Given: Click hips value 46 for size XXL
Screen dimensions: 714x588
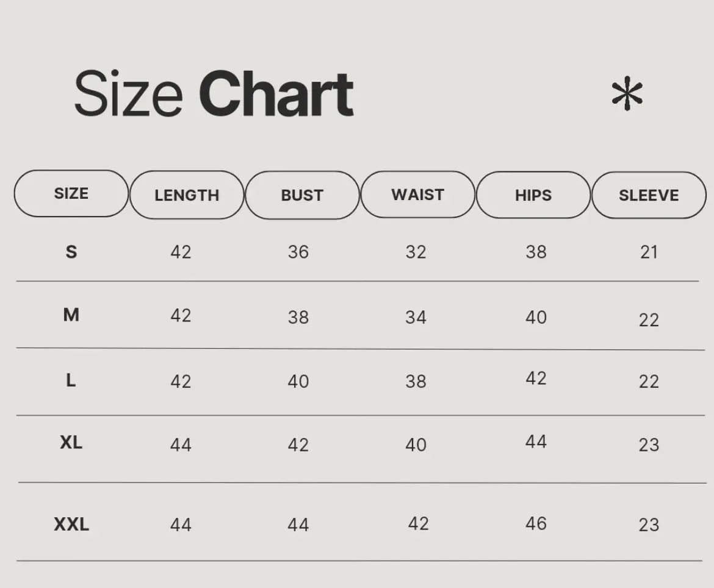Looking at the screenshot, I should pyautogui.click(x=536, y=523).
